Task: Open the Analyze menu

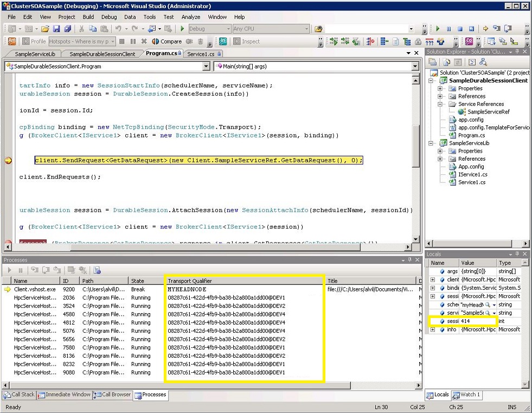Action: [190, 17]
